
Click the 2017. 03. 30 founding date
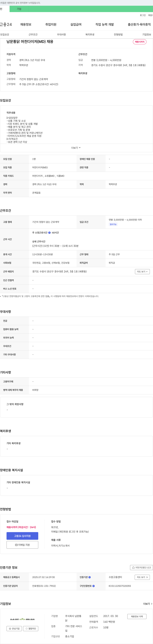(x=110, y=616)
